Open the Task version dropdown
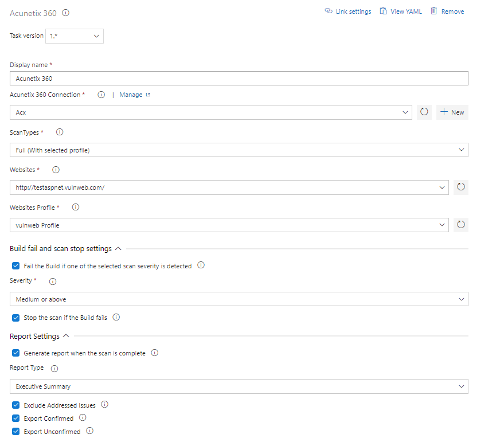 tap(74, 36)
